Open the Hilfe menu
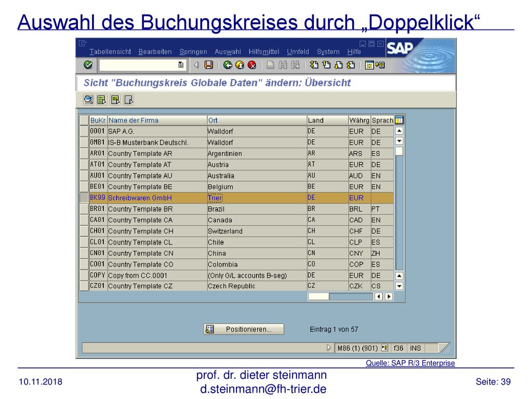This screenshot has width=532, height=399. pos(354,51)
